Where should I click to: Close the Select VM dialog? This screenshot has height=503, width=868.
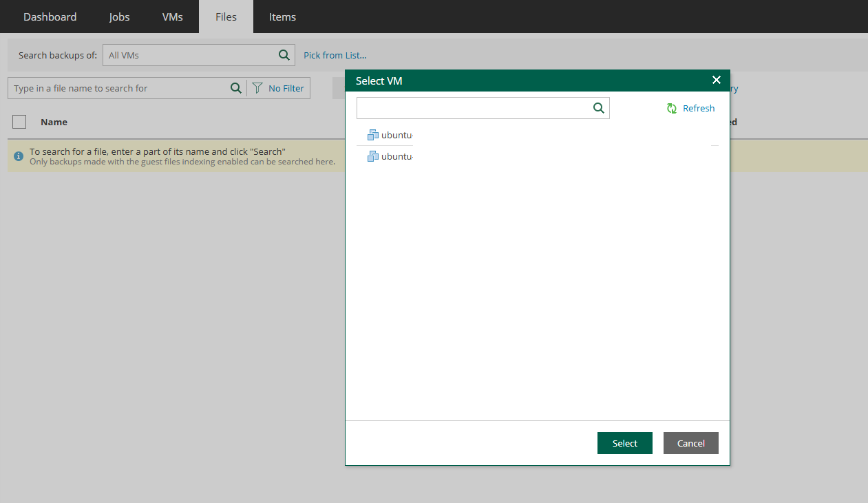pyautogui.click(x=717, y=81)
